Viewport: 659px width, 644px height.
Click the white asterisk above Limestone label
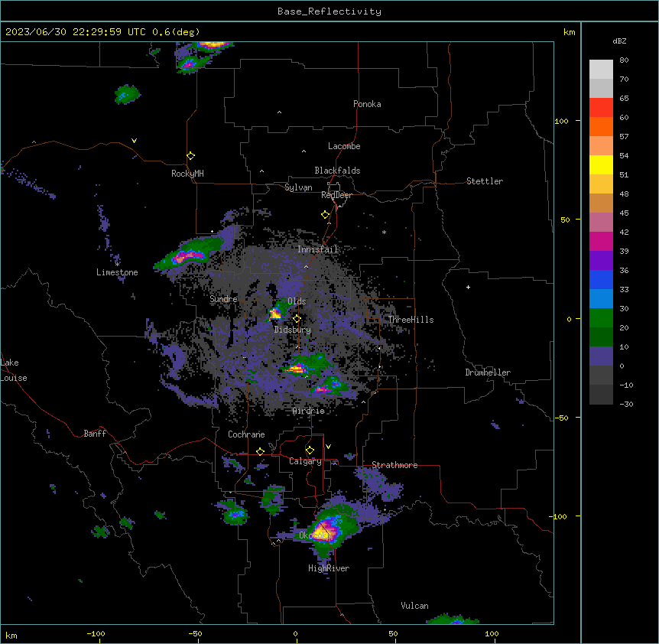(117, 264)
